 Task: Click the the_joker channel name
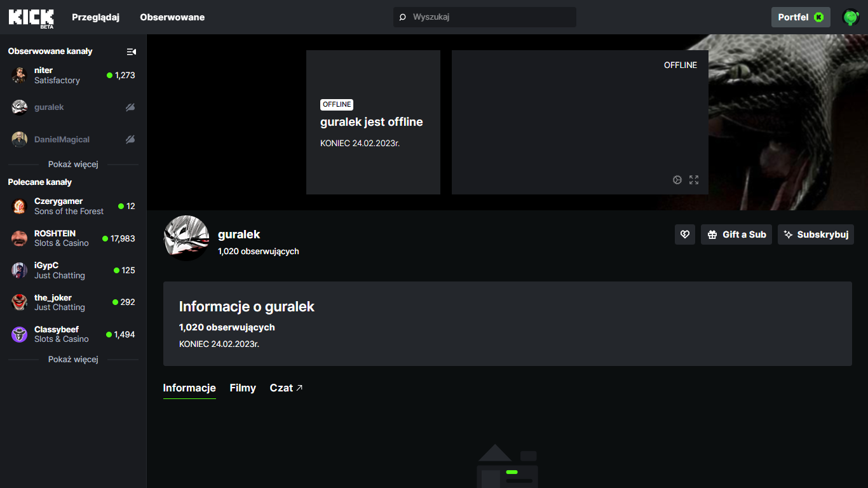pos(53,297)
